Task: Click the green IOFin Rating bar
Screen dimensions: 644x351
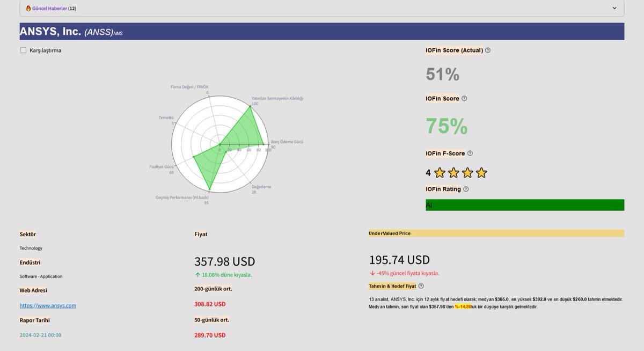Action: click(x=525, y=205)
